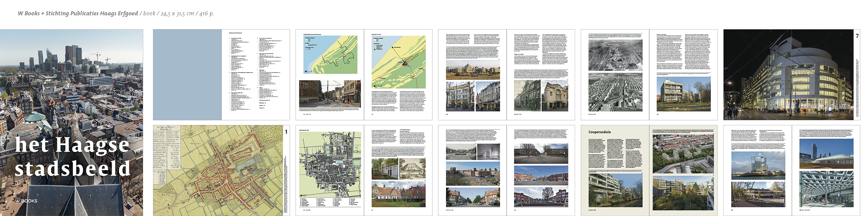Open the panorama with the large bare tree
The width and height of the screenshot is (868, 216).
541,198
